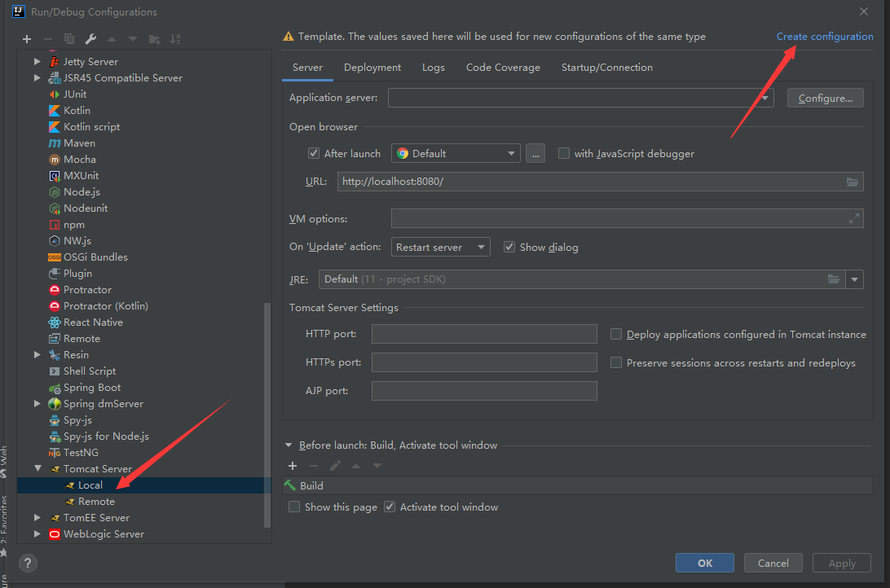
Task: Open Edit Templates with the wrench icon
Action: click(x=90, y=38)
